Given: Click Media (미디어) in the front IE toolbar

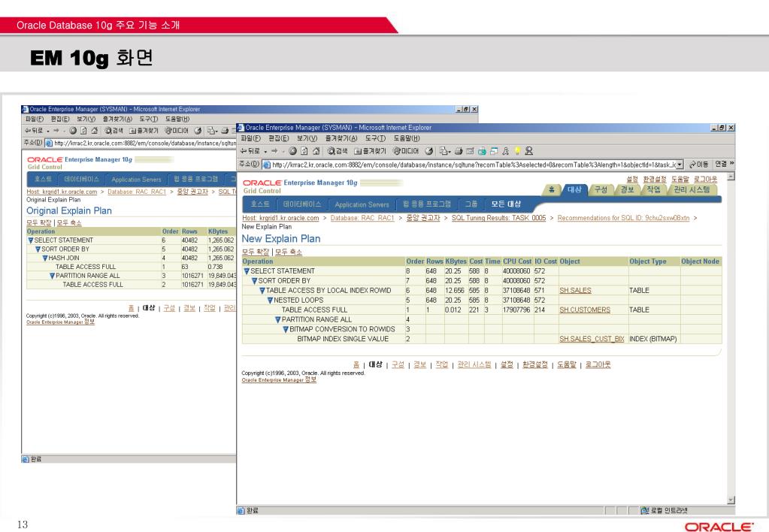Looking at the screenshot, I should click(x=406, y=151).
